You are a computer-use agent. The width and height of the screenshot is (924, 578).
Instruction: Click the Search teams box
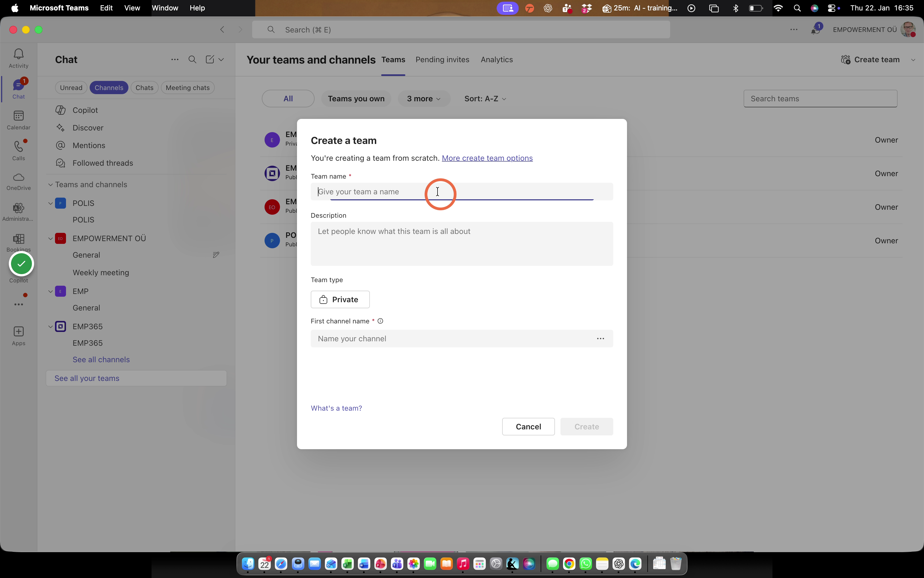point(820,99)
